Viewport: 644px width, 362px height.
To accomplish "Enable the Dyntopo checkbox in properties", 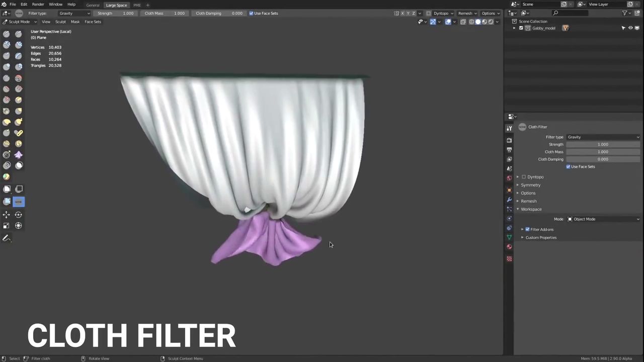I will click(524, 177).
